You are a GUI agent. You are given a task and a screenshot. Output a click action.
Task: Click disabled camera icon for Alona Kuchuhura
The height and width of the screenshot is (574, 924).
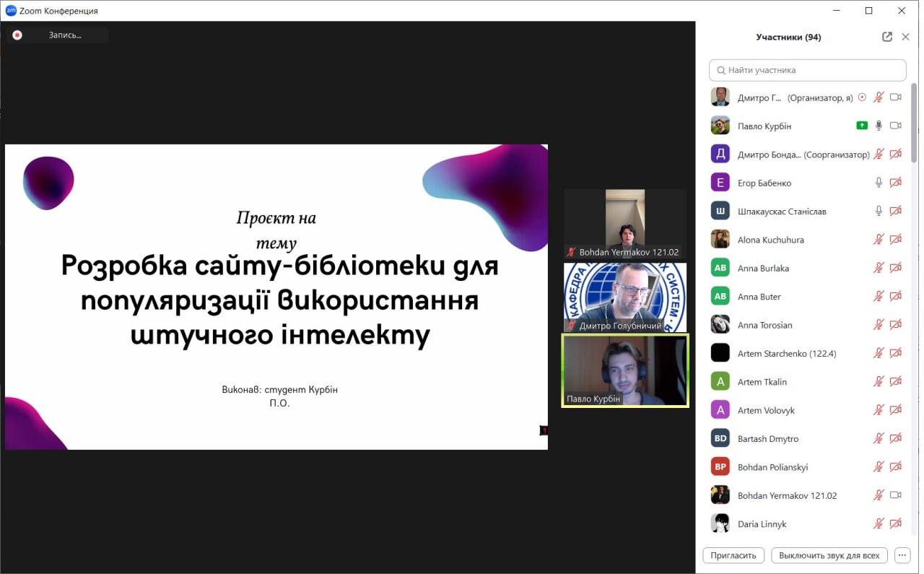pos(896,240)
